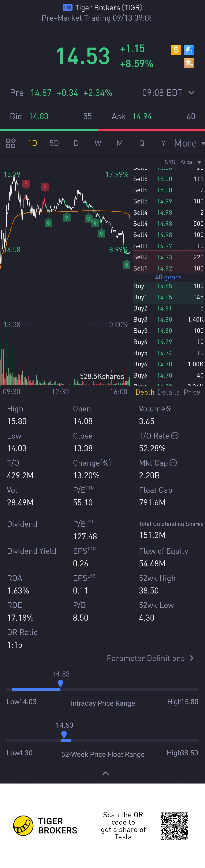Viewport: 205px width, 868px height.
Task: Tap the P/E LYR 127.48 value
Action: pos(85,536)
